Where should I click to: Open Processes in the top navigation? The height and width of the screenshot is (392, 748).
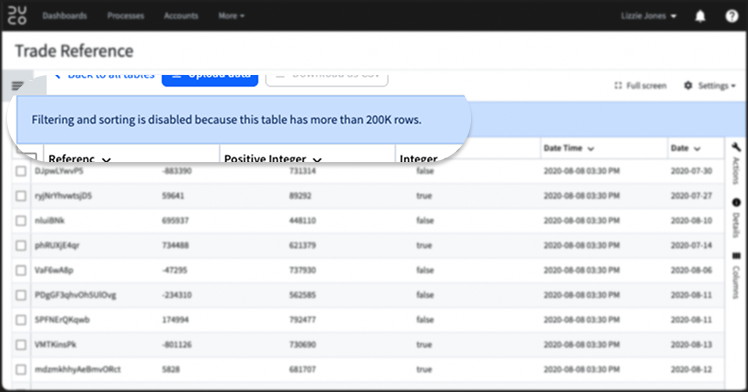pos(125,16)
